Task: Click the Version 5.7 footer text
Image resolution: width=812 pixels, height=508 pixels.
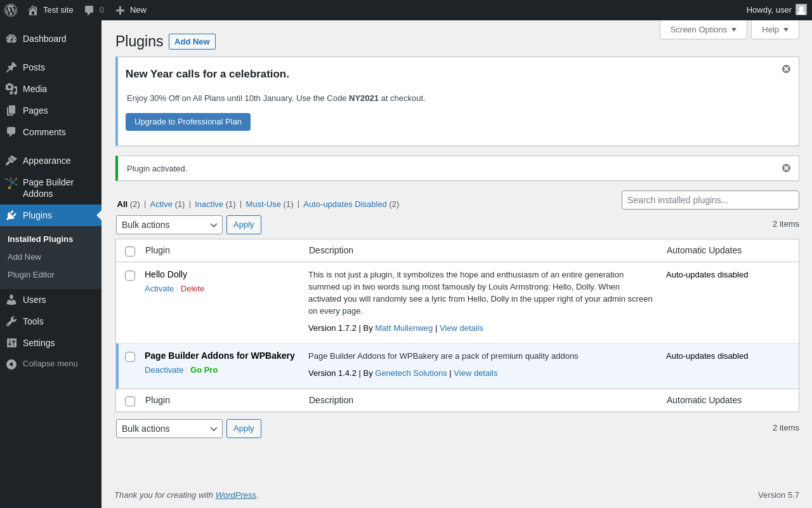Action: (x=778, y=495)
